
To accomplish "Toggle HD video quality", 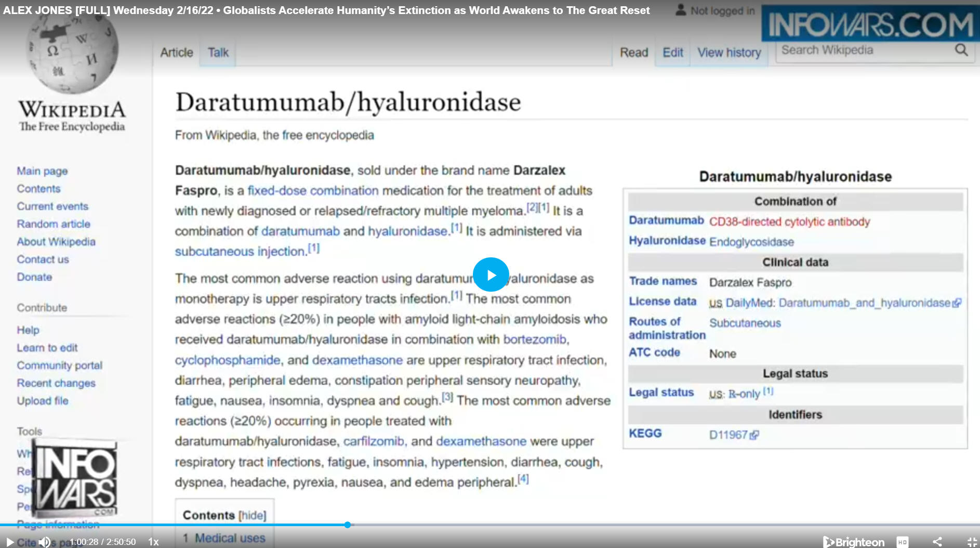I will (903, 542).
